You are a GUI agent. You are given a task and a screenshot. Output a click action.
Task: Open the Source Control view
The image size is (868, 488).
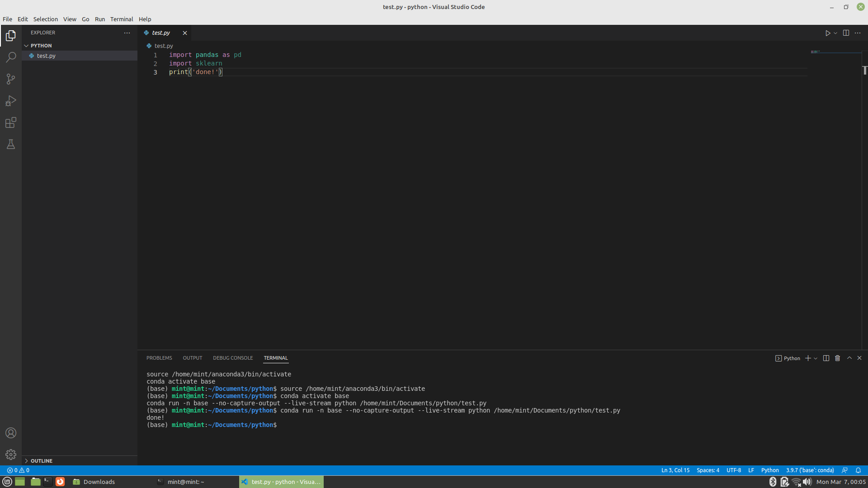click(11, 79)
